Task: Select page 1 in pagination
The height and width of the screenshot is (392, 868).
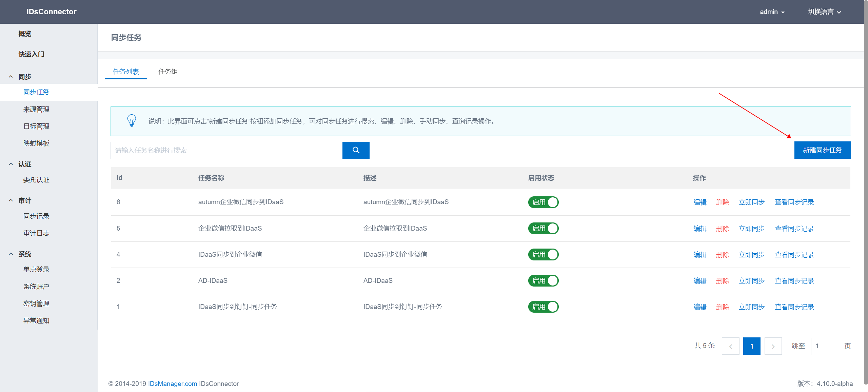Action: click(752, 346)
